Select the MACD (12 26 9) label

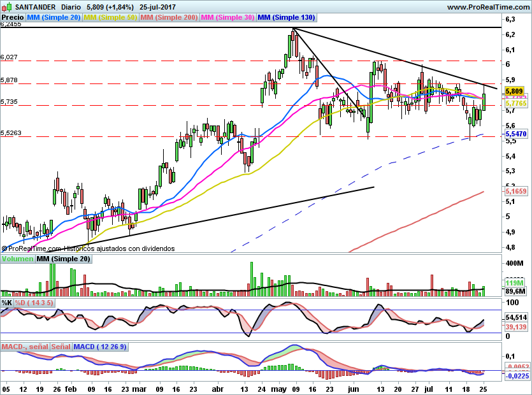tap(100, 347)
